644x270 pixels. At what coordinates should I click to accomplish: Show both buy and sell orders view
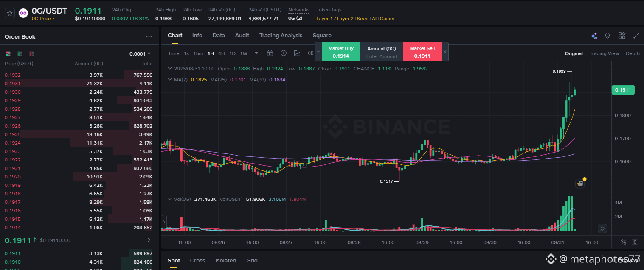[x=8, y=54]
